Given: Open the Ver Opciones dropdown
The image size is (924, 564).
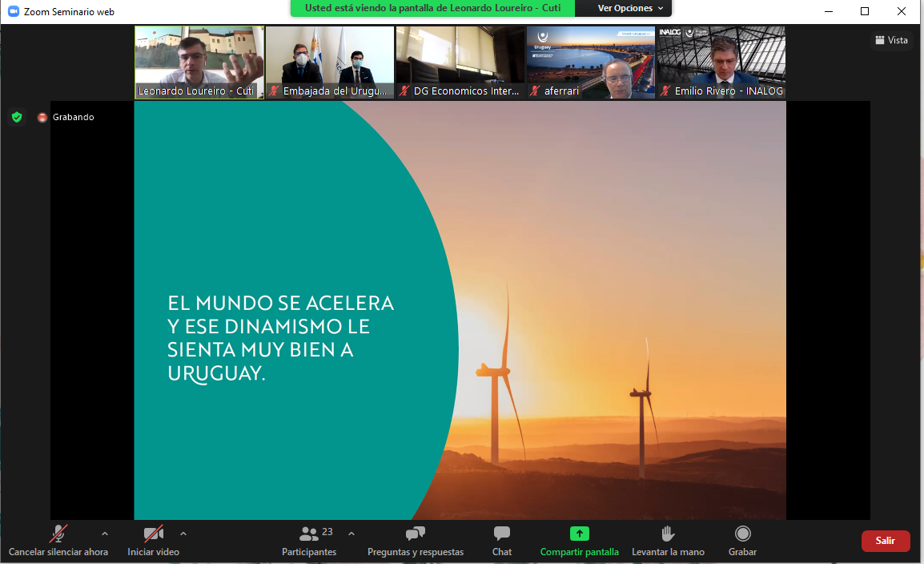Looking at the screenshot, I should tap(630, 8).
